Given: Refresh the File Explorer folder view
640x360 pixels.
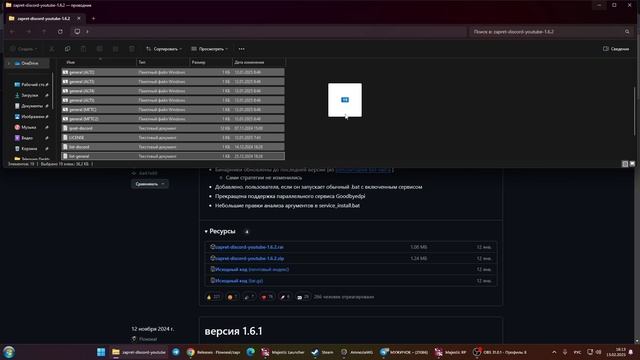Looking at the screenshot, I should 60,31.
